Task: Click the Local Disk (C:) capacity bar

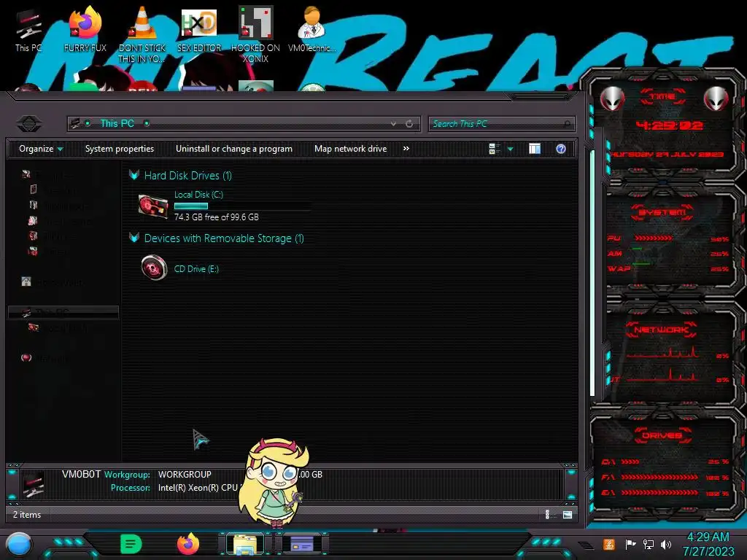Action: (x=242, y=206)
